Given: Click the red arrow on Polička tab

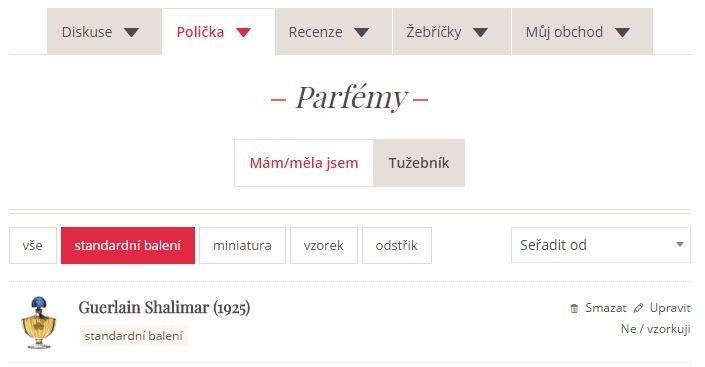Looking at the screenshot, I should (x=243, y=32).
